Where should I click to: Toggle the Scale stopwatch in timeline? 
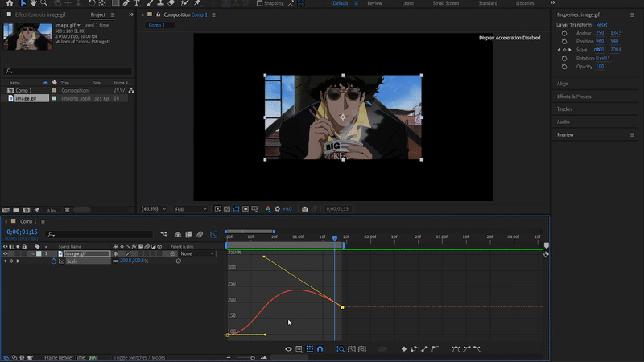[54, 261]
